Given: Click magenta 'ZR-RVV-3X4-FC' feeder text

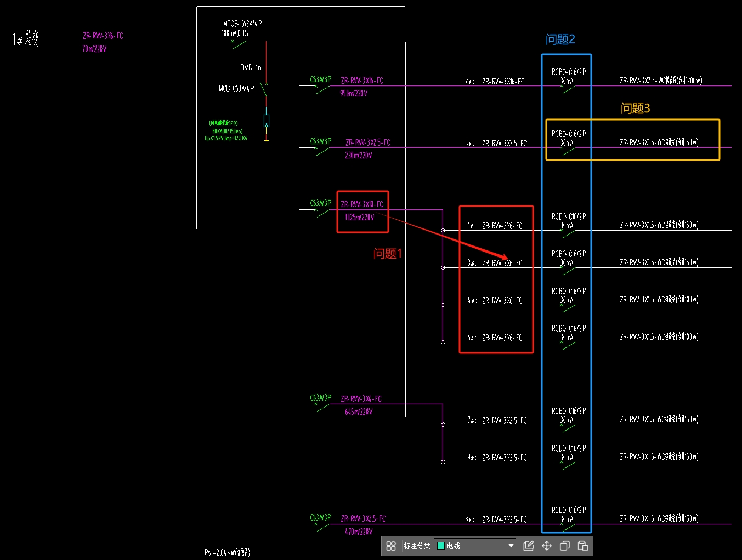Looking at the screenshot, I should click(x=361, y=399).
